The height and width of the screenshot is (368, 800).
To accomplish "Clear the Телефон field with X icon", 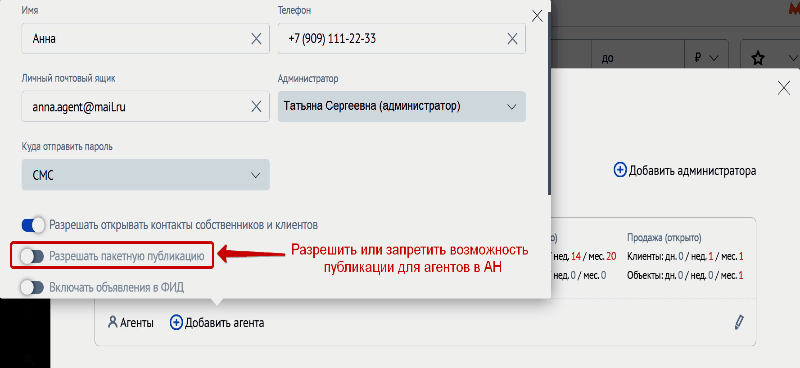I will click(x=512, y=38).
